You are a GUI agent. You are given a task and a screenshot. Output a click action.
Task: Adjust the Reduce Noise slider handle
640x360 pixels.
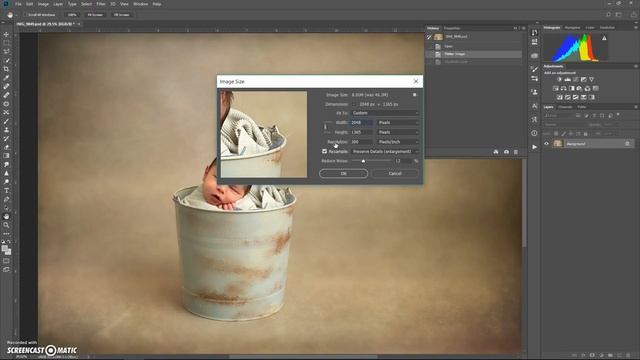(x=363, y=161)
